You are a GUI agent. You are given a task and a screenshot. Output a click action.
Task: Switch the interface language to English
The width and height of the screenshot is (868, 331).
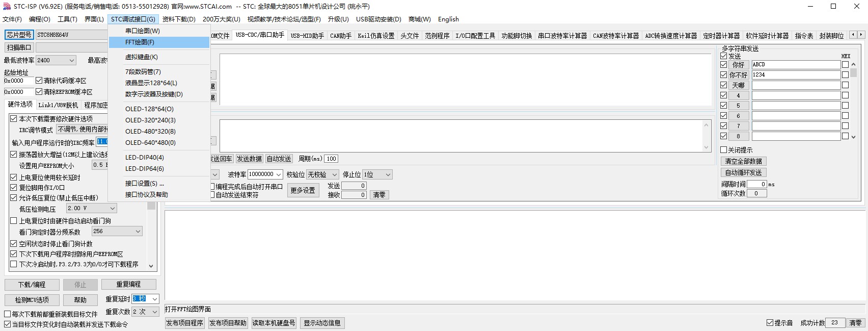[x=448, y=19]
